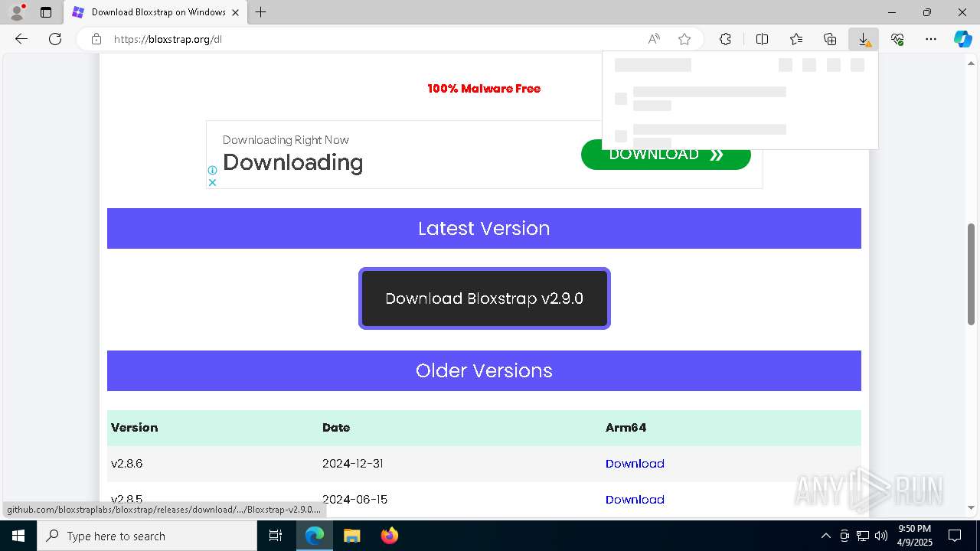Viewport: 980px width, 551px height.
Task: Click the Downloading ad headline
Action: pyautogui.click(x=292, y=162)
